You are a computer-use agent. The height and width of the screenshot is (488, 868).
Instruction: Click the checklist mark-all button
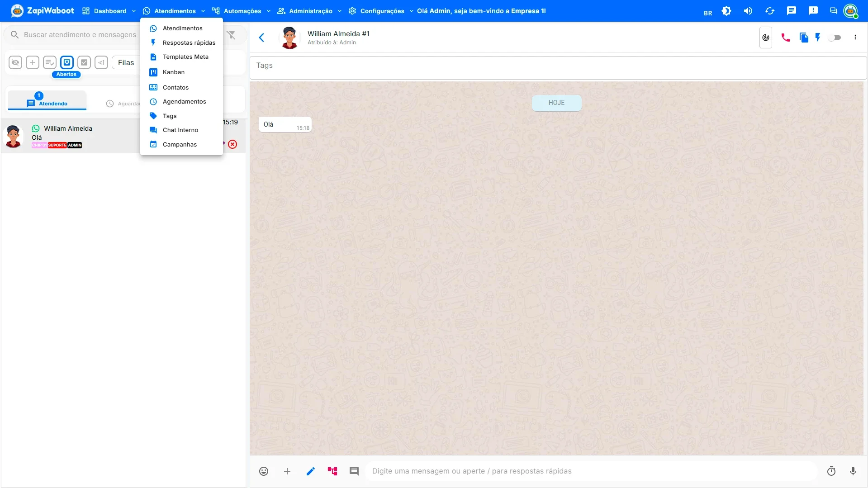tap(50, 62)
